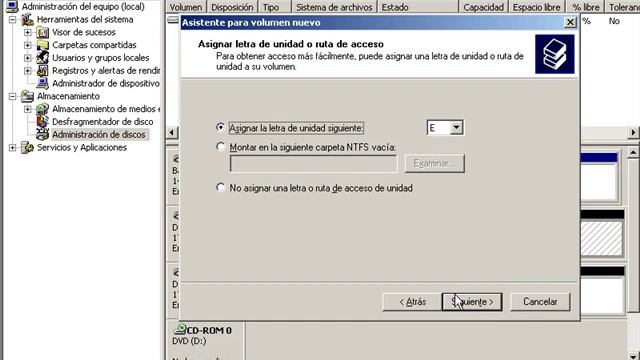Sort by the Espacio libre column header

point(537,7)
